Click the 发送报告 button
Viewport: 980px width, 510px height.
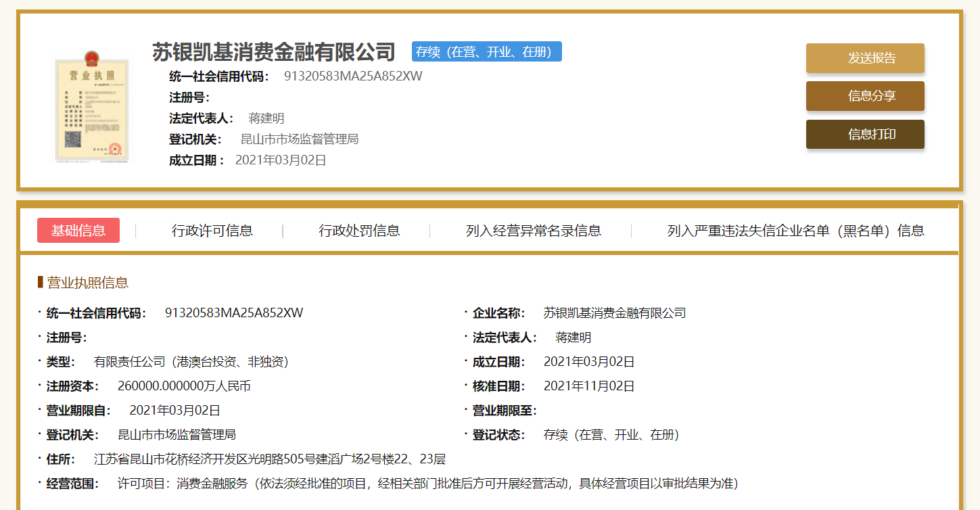point(864,58)
